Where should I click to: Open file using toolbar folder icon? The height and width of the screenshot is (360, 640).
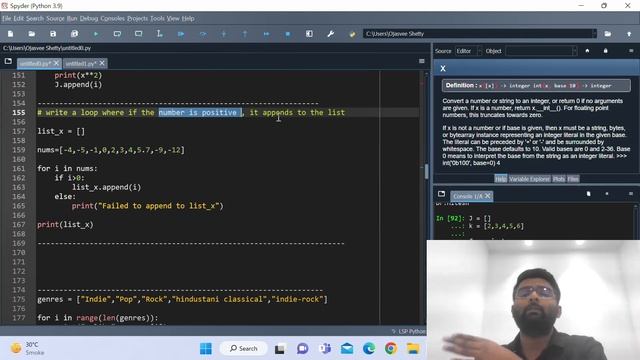[x=31, y=34]
